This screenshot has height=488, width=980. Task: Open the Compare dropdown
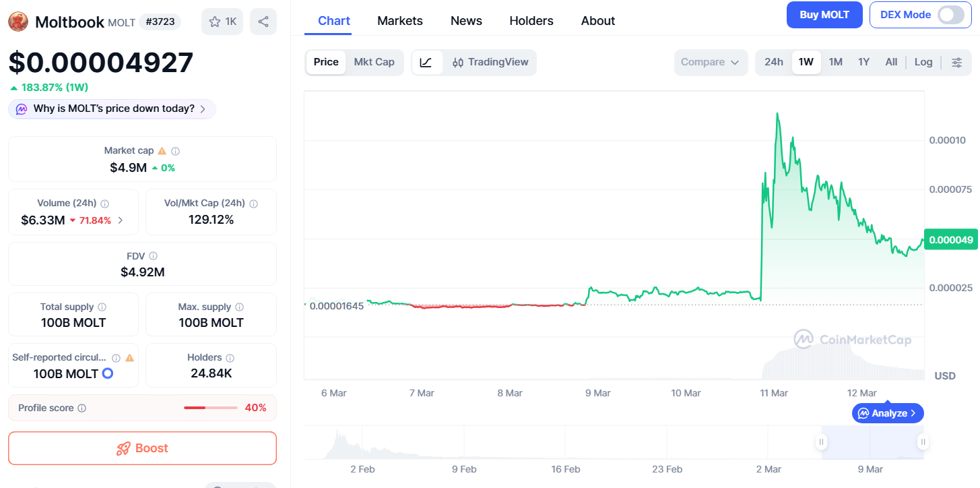(x=711, y=62)
